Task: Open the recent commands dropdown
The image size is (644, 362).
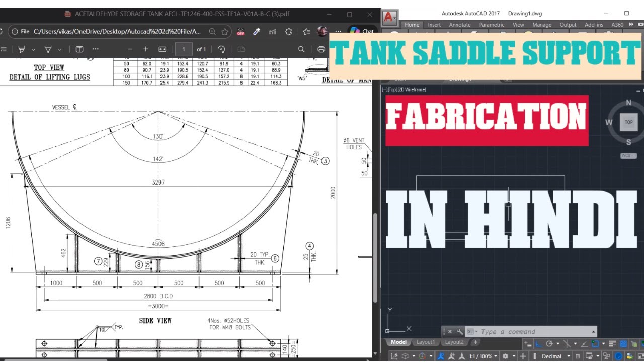Action: (472, 332)
